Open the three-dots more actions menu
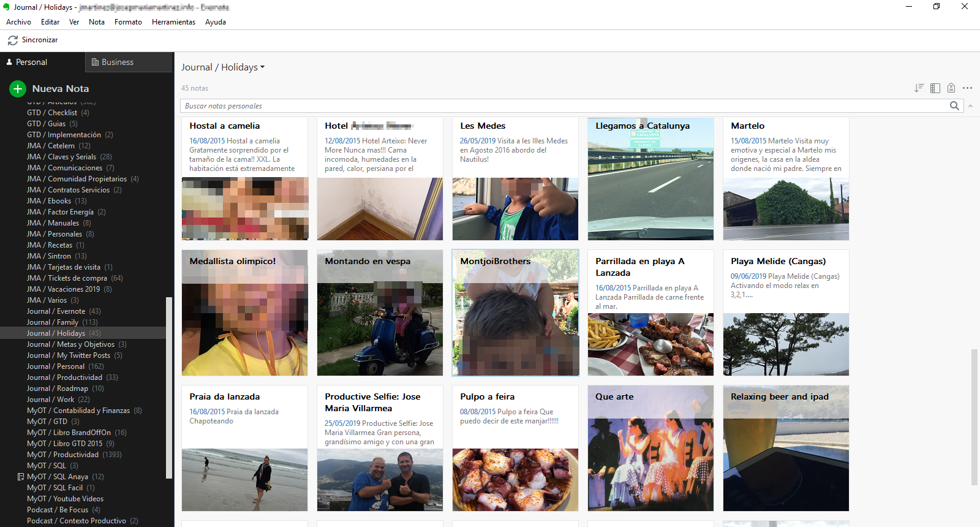 (x=967, y=88)
